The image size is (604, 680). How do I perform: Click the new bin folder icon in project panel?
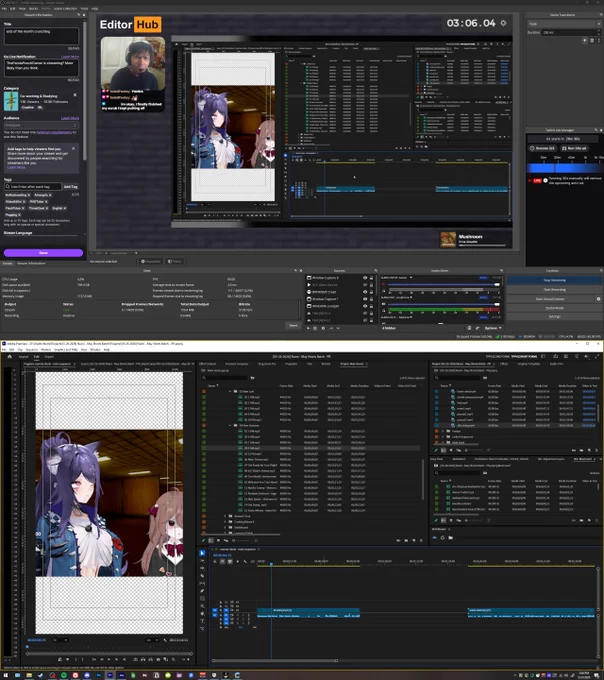[406, 540]
